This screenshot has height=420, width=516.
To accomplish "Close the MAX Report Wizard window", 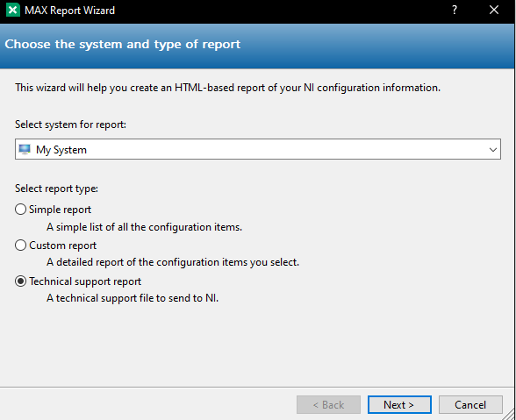I will pyautogui.click(x=494, y=10).
